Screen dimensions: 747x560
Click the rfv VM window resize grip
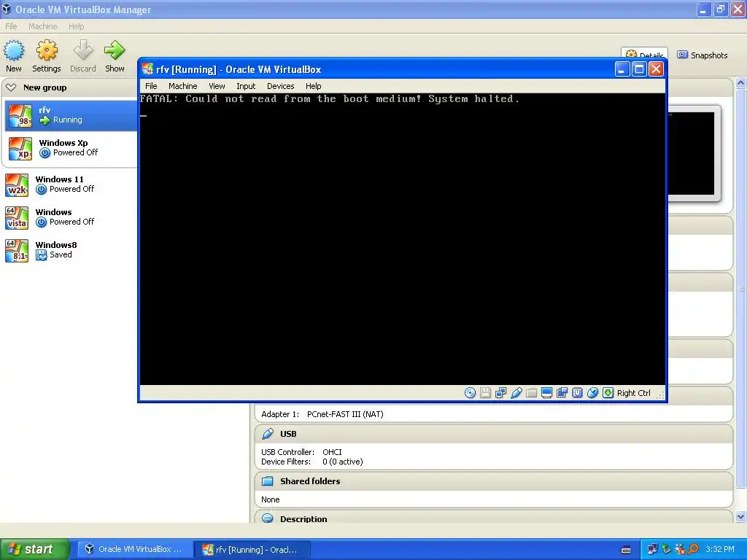click(661, 395)
